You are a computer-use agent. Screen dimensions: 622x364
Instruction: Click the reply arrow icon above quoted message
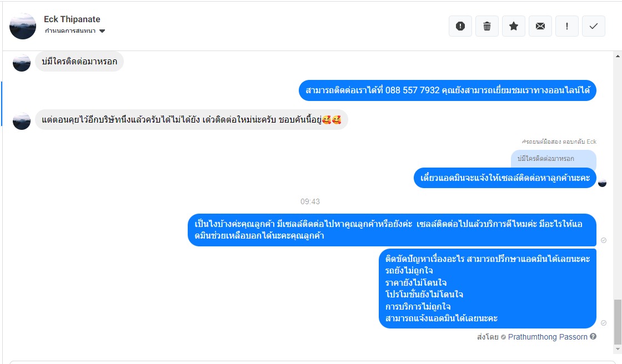click(524, 141)
